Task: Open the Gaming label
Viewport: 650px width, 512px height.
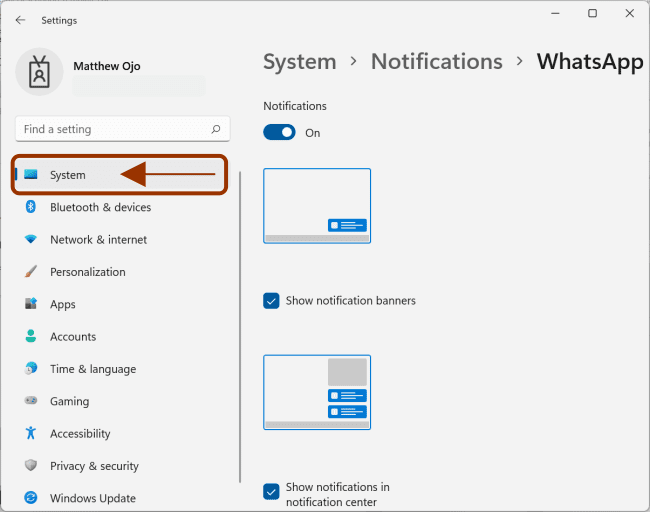Action: pos(69,401)
